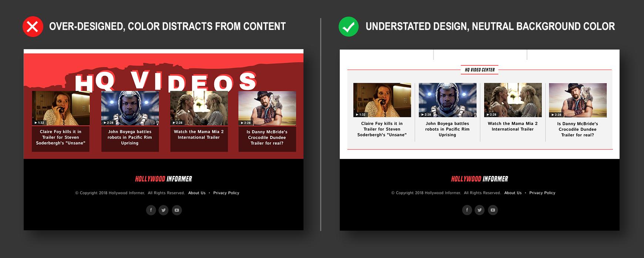The image size is (644, 258).
Task: Open YouTube icon in red-design footer
Action: point(177,210)
